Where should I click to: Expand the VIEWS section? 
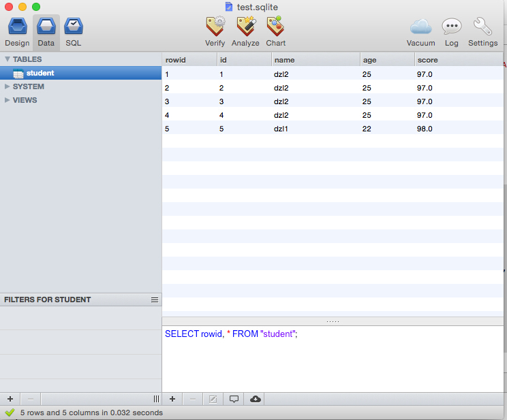pyautogui.click(x=7, y=100)
